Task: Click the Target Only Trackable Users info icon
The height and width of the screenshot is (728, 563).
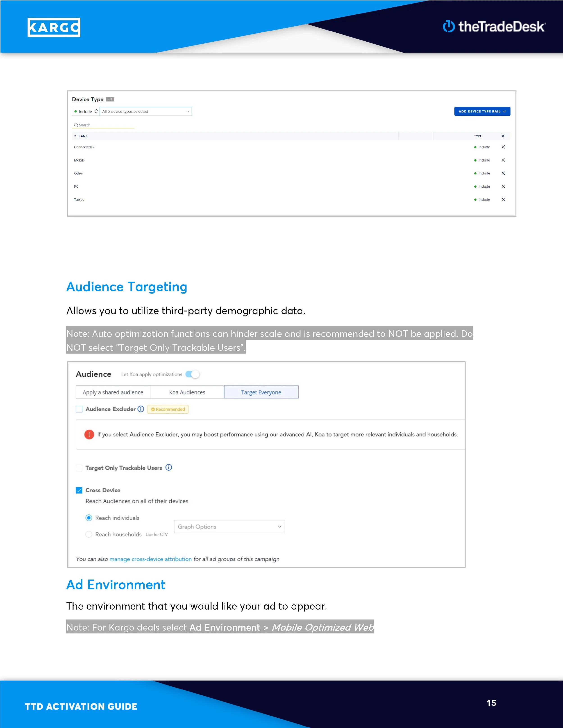Action: (x=169, y=467)
